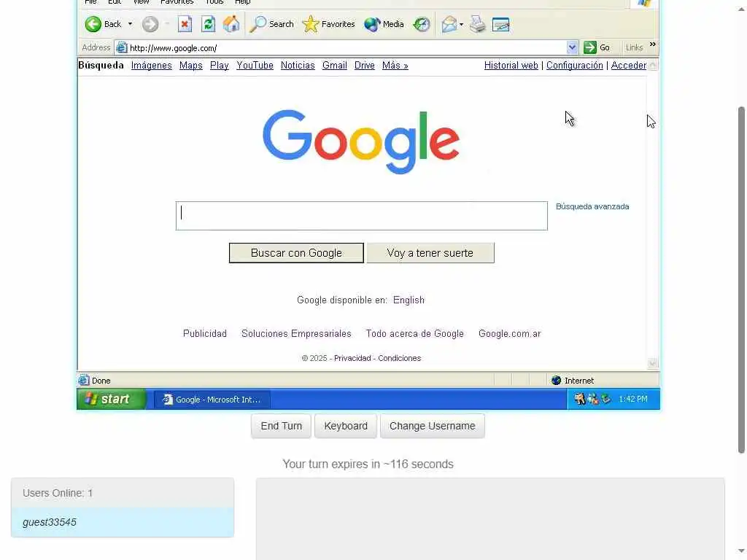747x560 pixels.
Task: Click the Búsqueda bold label
Action: (x=101, y=65)
